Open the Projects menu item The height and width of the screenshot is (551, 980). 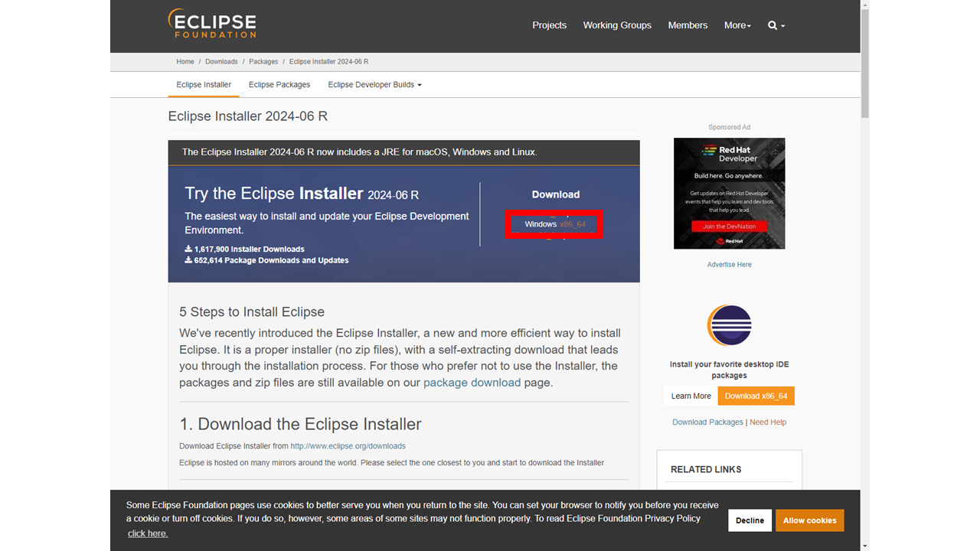(549, 25)
